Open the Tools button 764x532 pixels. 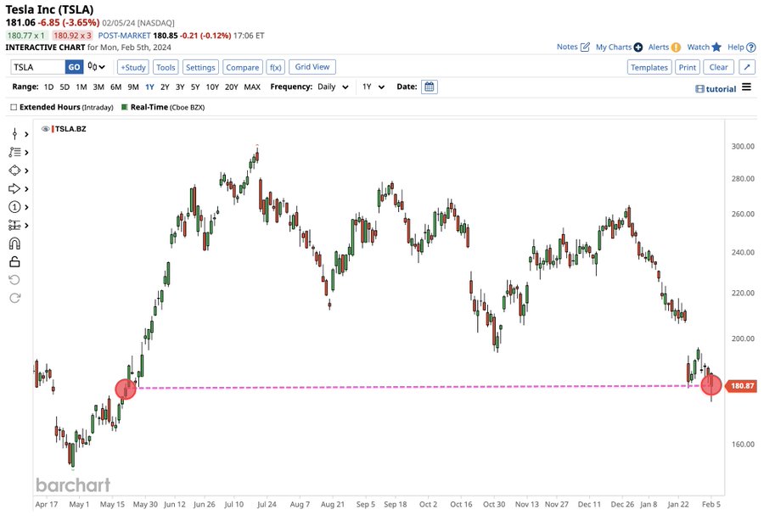pos(166,67)
